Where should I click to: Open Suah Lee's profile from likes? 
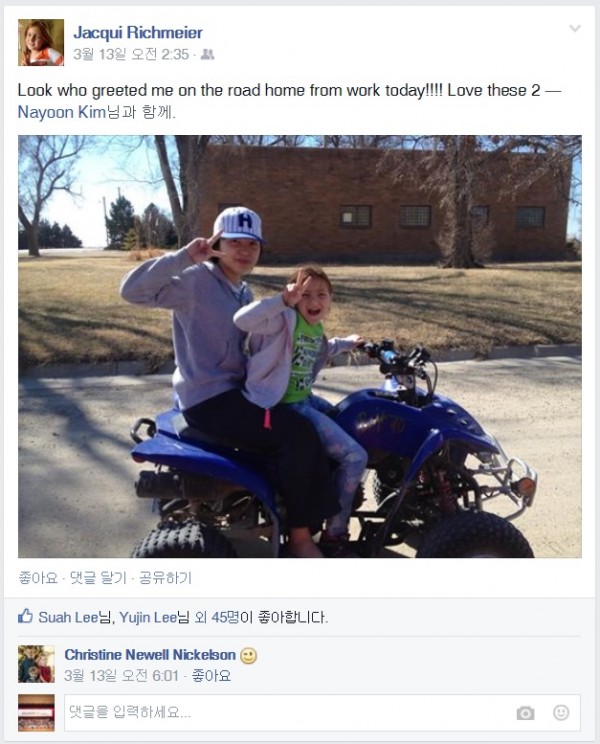(68, 617)
